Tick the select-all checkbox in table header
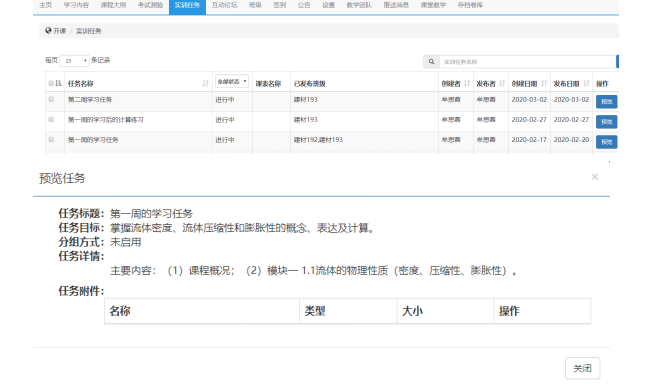Screen dimensions: 665x384 [x=51, y=83]
